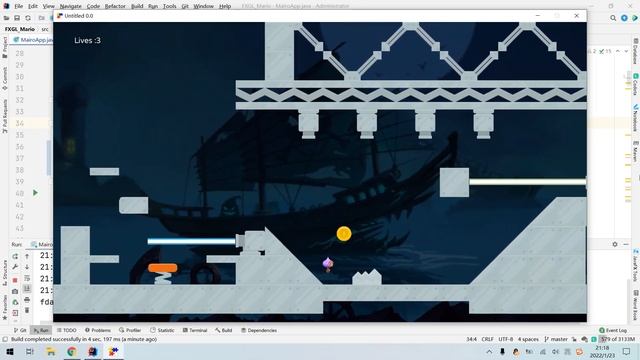Click the up arrow icon in Run panel
This screenshot has width=640, height=360.
27,256
